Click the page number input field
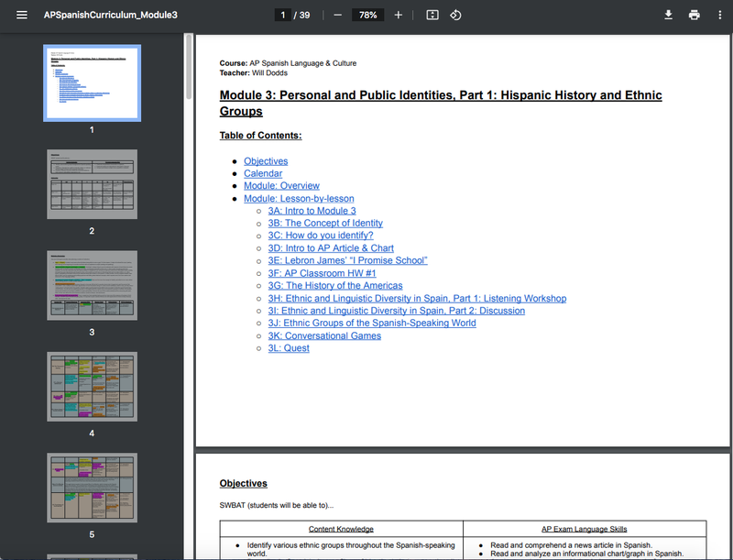 coord(283,16)
